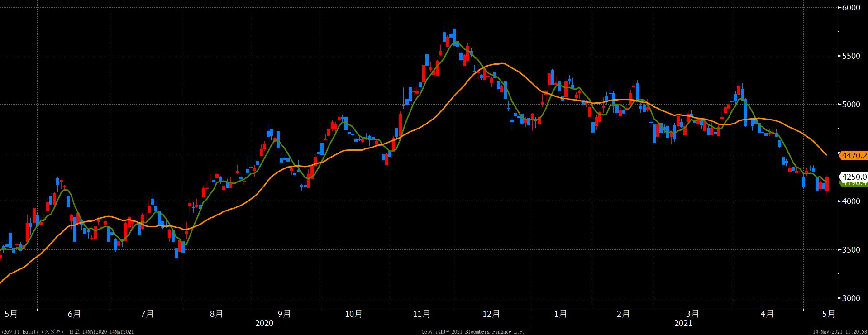Click the 5000 price axis label
868x335 pixels.
851,105
